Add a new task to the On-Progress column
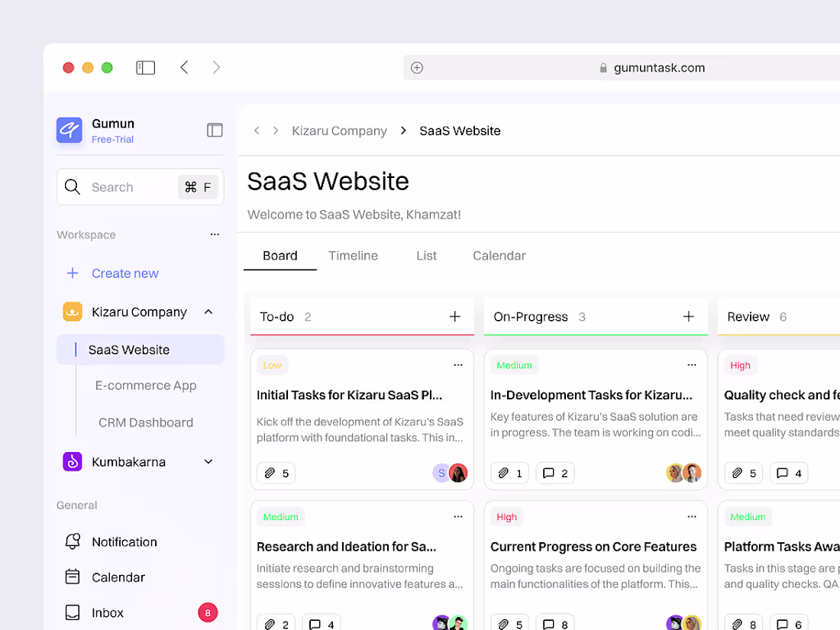Image resolution: width=840 pixels, height=630 pixels. tap(688, 316)
